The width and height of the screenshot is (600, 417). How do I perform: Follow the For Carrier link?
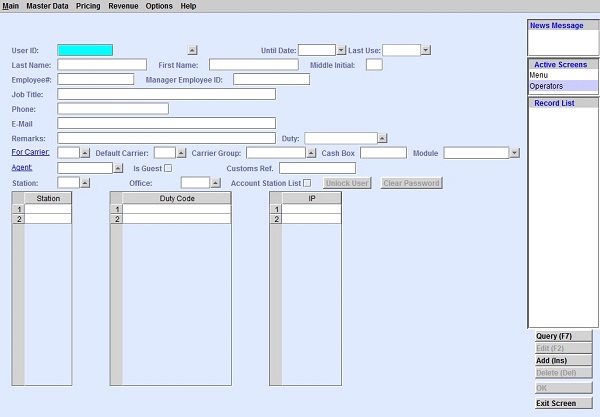click(30, 152)
